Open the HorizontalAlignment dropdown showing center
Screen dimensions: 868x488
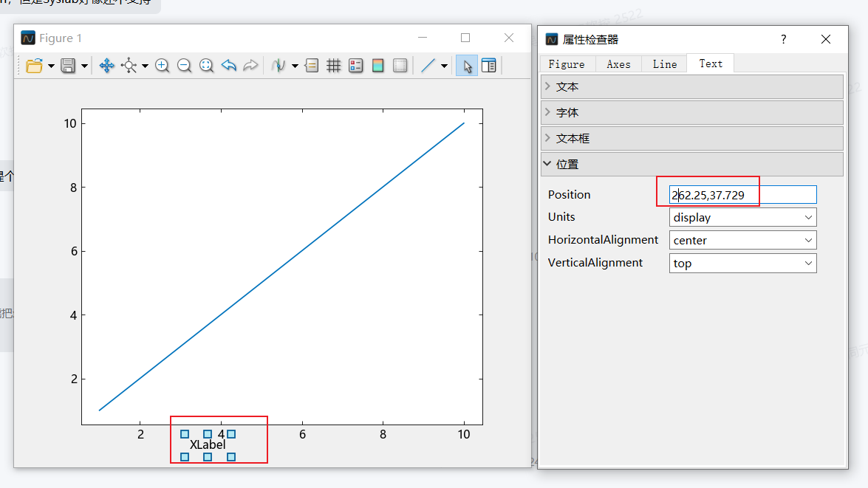(743, 240)
